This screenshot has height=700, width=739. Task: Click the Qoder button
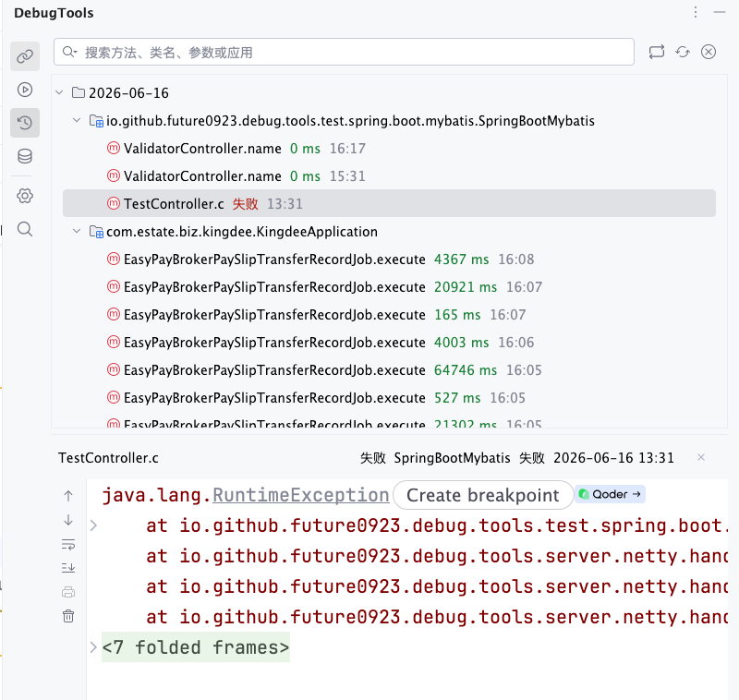click(610, 494)
